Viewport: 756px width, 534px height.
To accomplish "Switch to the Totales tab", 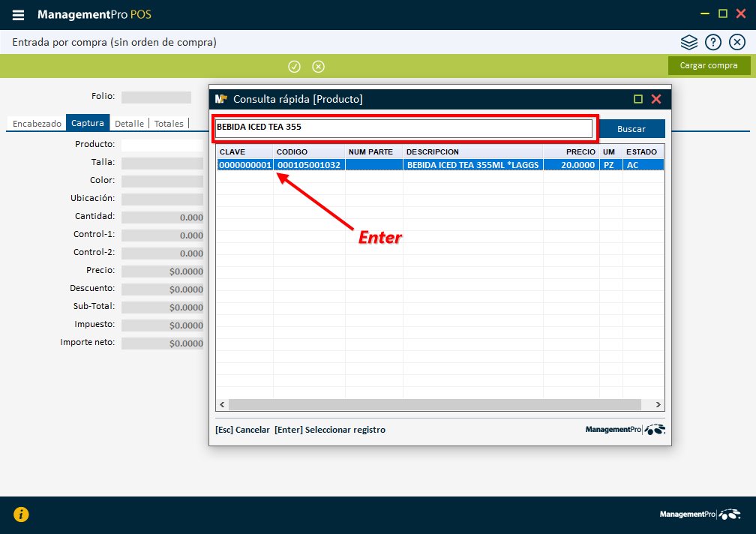I will coord(169,124).
